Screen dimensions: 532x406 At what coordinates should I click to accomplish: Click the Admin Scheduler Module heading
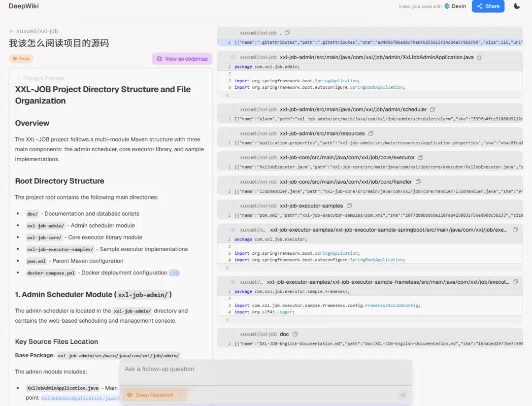click(x=93, y=295)
